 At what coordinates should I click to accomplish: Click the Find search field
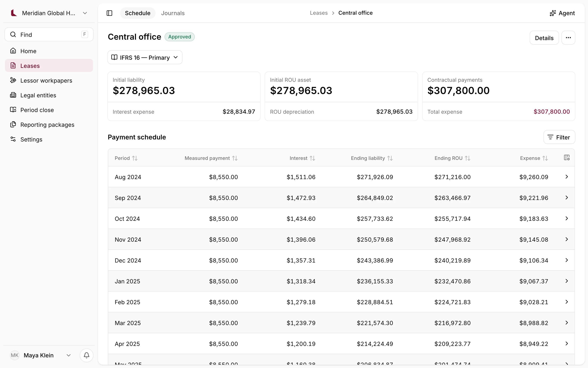[49, 34]
